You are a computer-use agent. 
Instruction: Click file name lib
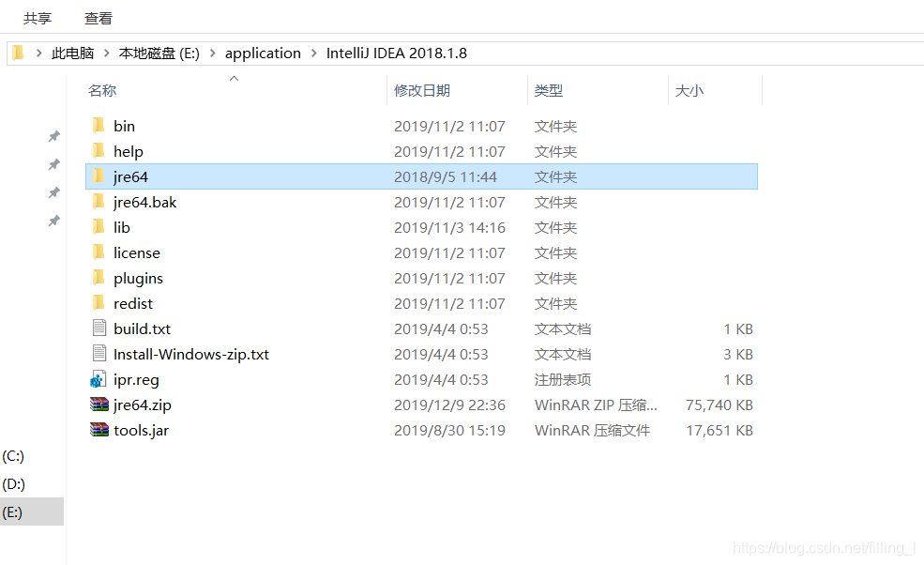[121, 228]
